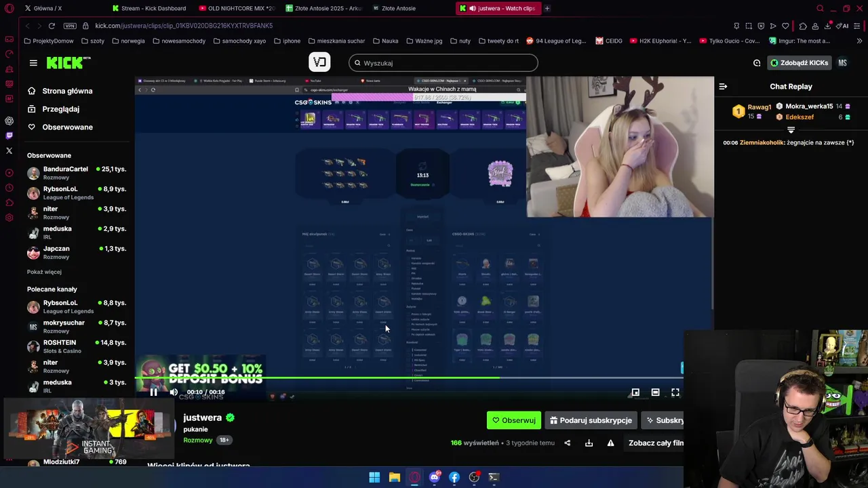This screenshot has width=868, height=488.
Task: Click Edekszef in chat leaderboard
Action: point(800,117)
